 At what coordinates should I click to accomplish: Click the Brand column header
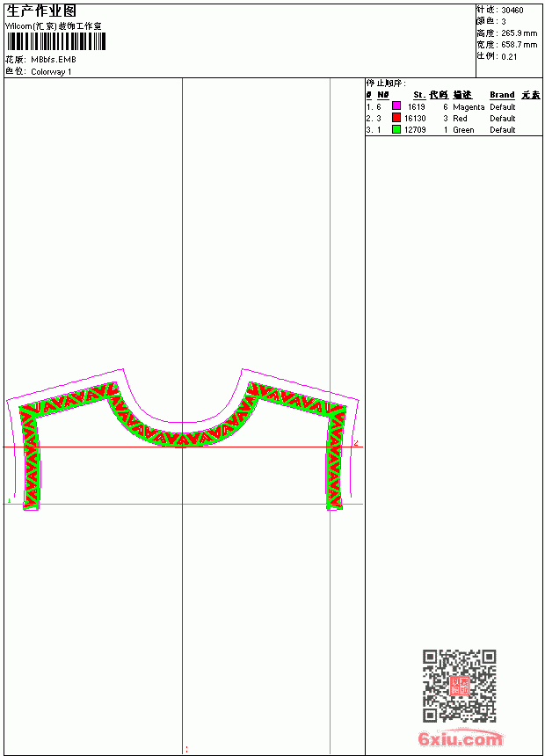click(x=502, y=95)
